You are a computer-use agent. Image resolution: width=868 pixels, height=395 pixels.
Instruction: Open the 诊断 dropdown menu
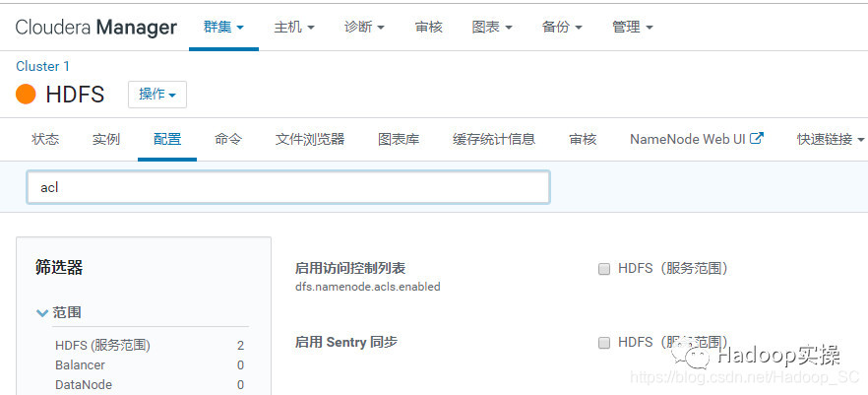pyautogui.click(x=364, y=27)
